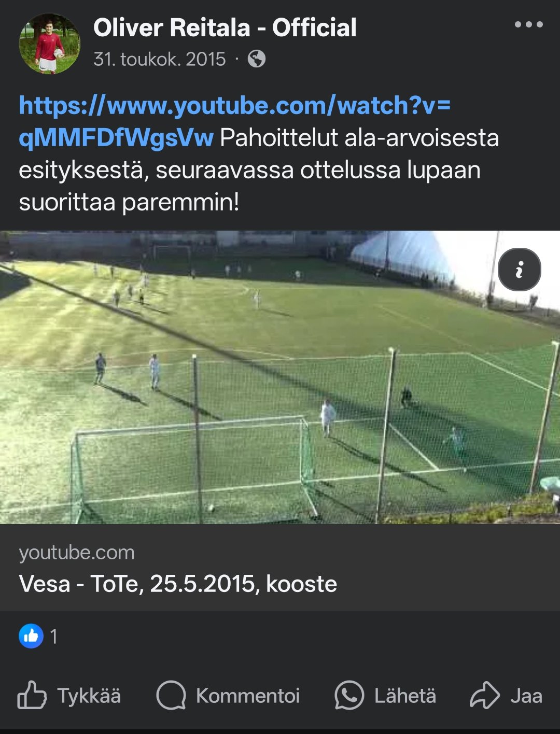This screenshot has width=560, height=734.
Task: Open the 'Vesa - ToTe, 25.5.2015, kooste' title
Action: tap(178, 584)
